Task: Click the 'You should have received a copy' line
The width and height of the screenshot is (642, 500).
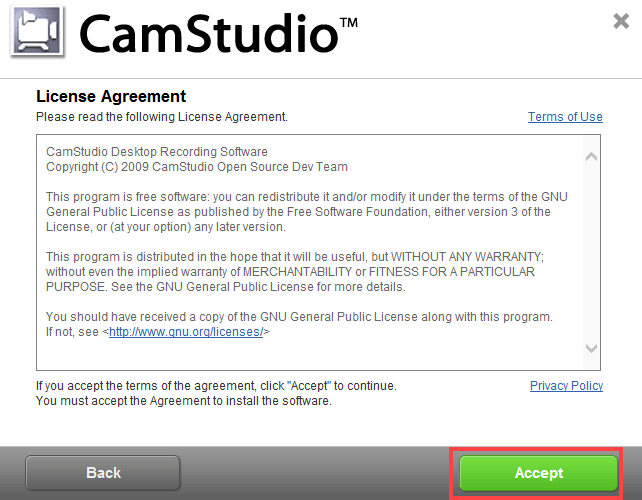Action: [299, 317]
